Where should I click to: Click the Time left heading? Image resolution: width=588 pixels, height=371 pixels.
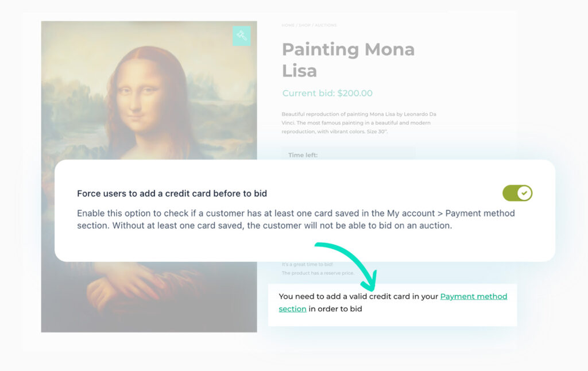(303, 154)
